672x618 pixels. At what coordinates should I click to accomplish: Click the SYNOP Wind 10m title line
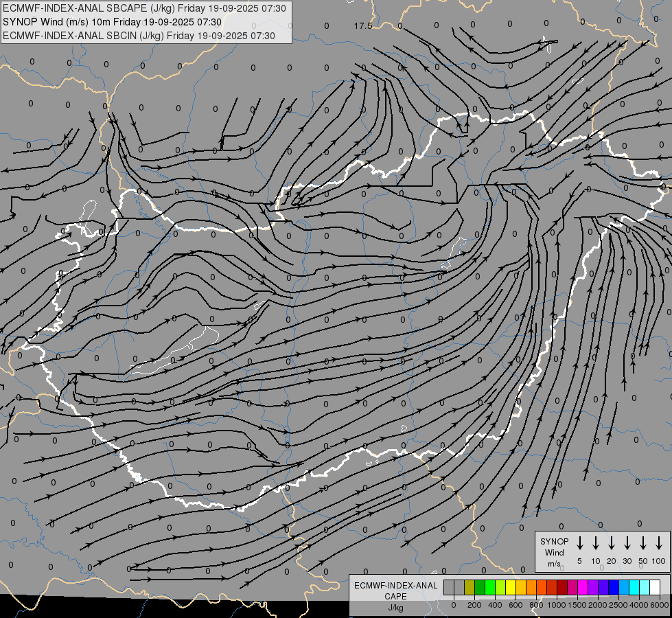point(112,22)
